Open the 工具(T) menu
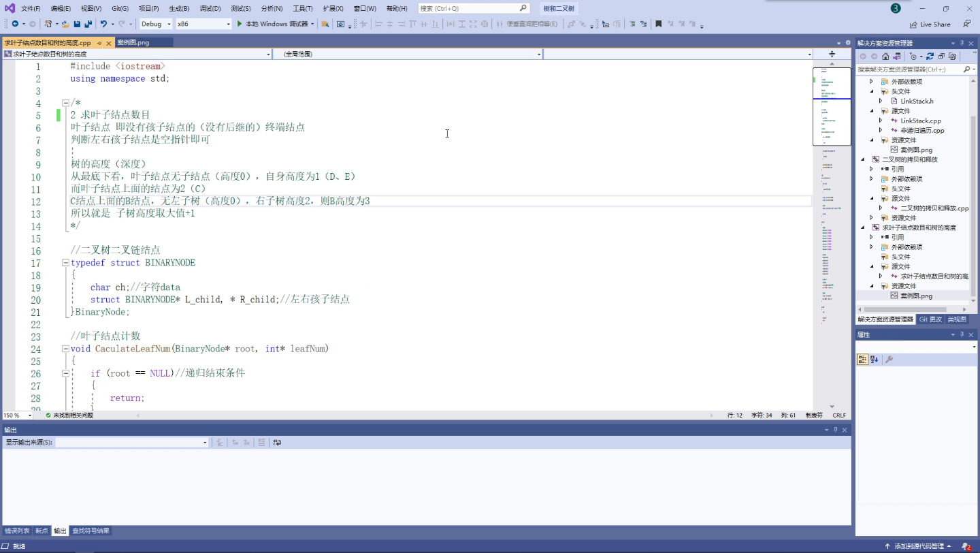This screenshot has width=980, height=553. (303, 8)
